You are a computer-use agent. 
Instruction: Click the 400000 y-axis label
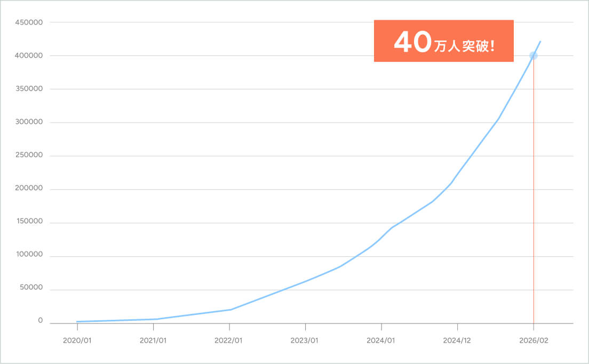29,55
